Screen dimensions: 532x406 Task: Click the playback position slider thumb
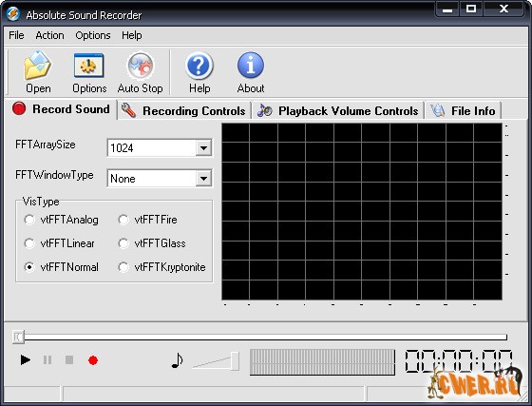click(x=18, y=337)
